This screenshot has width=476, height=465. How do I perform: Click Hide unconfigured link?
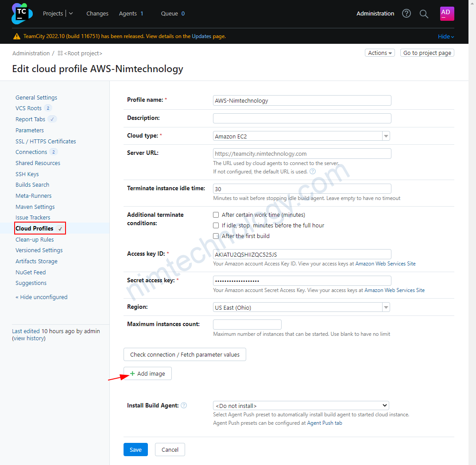[x=42, y=297]
